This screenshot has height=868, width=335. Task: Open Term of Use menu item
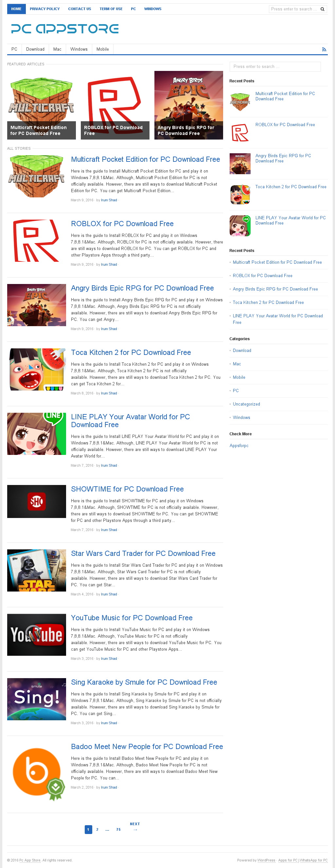(x=111, y=9)
